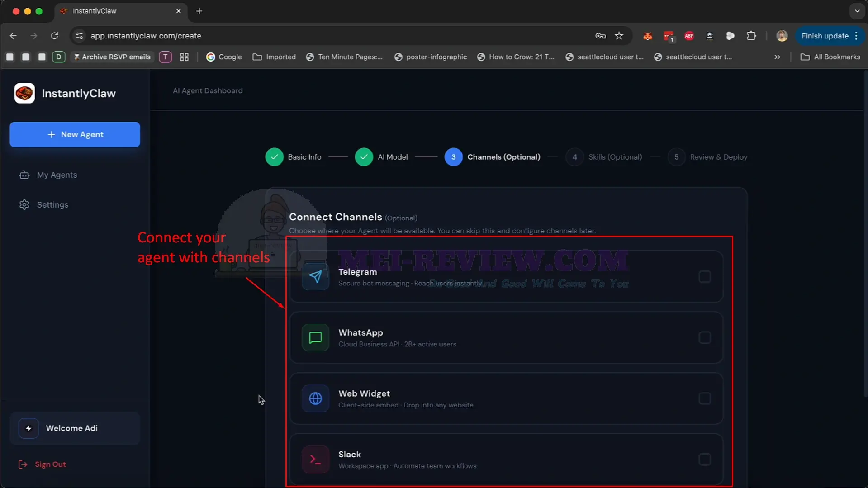The height and width of the screenshot is (488, 868).
Task: Tick the Web Widget checkbox
Action: pos(704,398)
